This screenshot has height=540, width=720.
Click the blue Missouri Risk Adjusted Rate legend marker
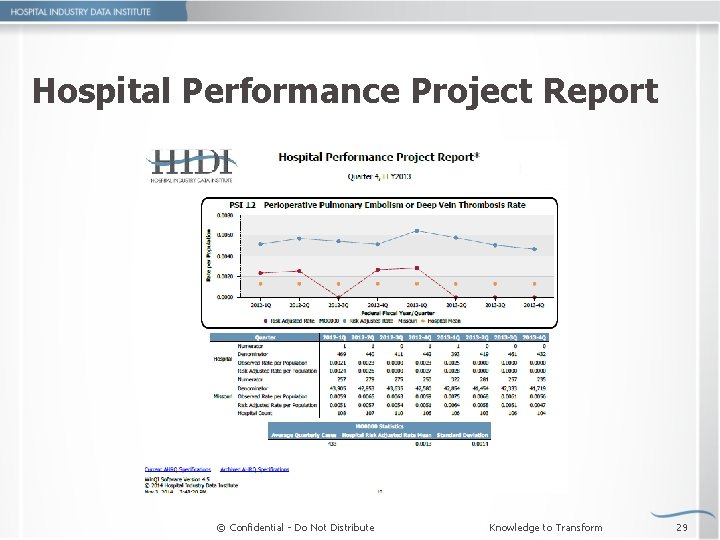click(344, 321)
